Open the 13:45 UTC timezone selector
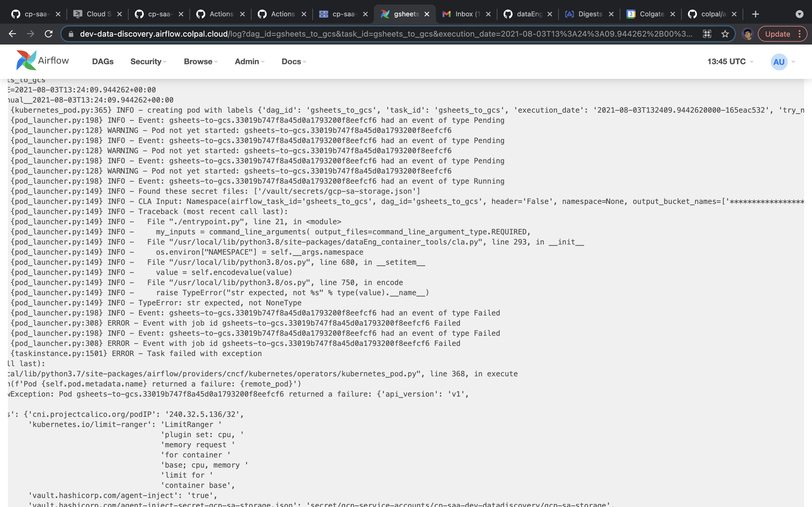Image resolution: width=812 pixels, height=507 pixels. pyautogui.click(x=730, y=62)
